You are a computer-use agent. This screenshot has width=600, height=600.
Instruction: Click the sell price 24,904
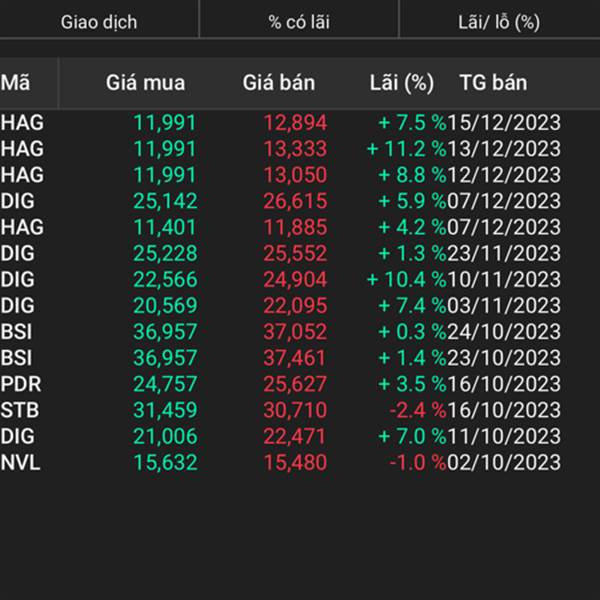coord(295,279)
